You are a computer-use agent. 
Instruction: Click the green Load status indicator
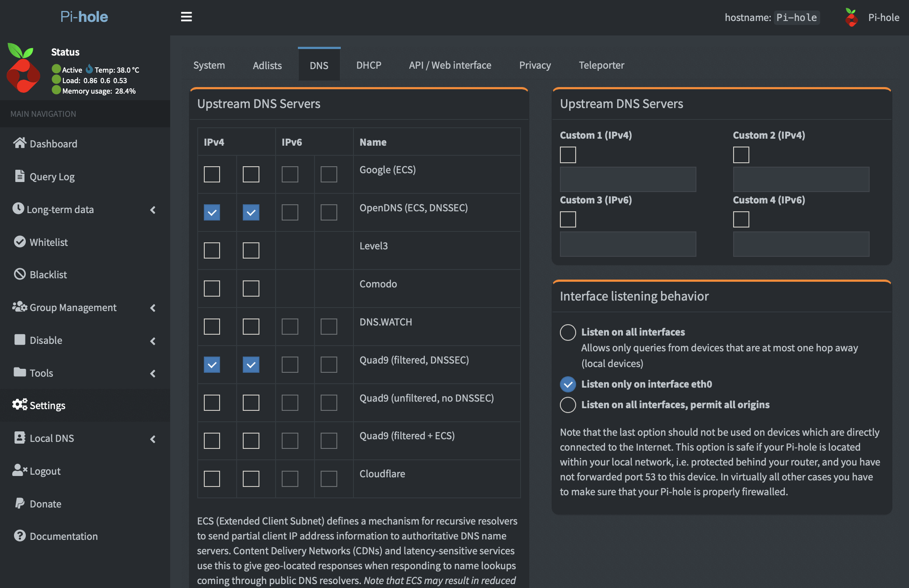click(x=56, y=80)
